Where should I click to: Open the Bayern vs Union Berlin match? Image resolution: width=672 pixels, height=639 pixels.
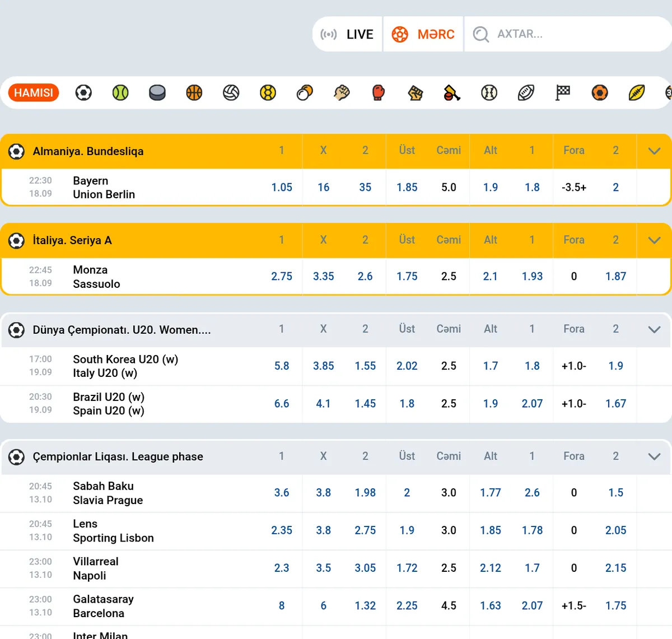coord(104,188)
